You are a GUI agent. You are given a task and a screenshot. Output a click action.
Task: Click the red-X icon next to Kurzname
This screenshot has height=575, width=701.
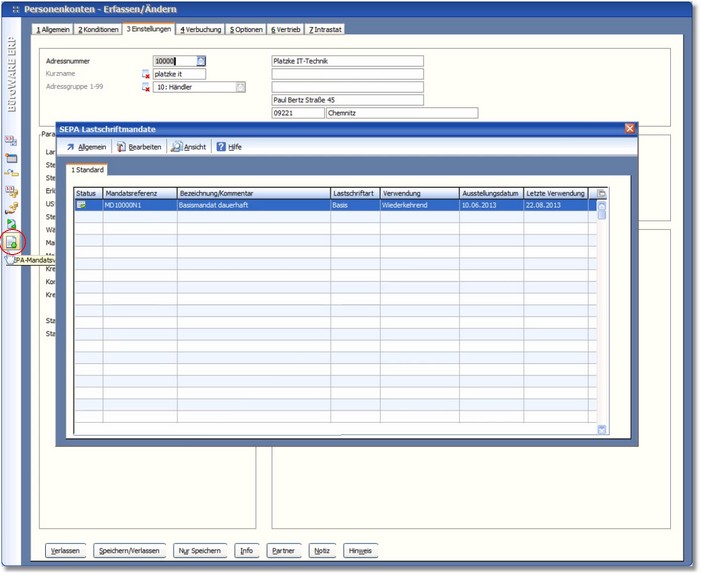[x=146, y=74]
